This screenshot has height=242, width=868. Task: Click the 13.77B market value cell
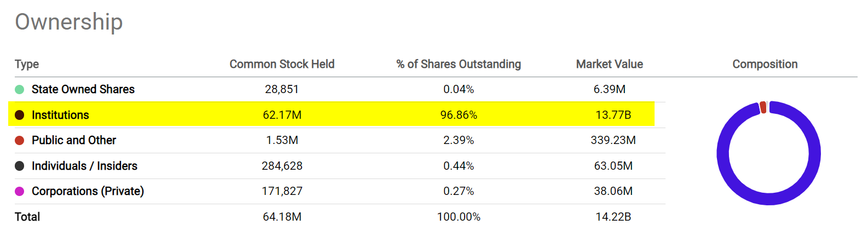point(613,115)
